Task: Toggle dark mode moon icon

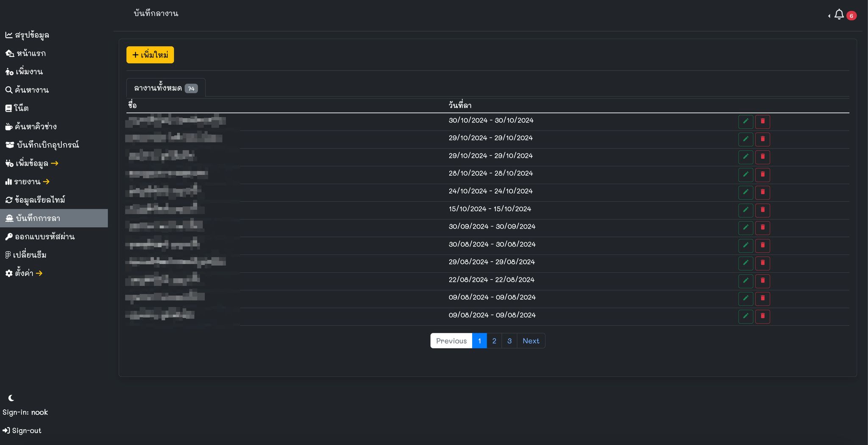Action: [x=11, y=398]
